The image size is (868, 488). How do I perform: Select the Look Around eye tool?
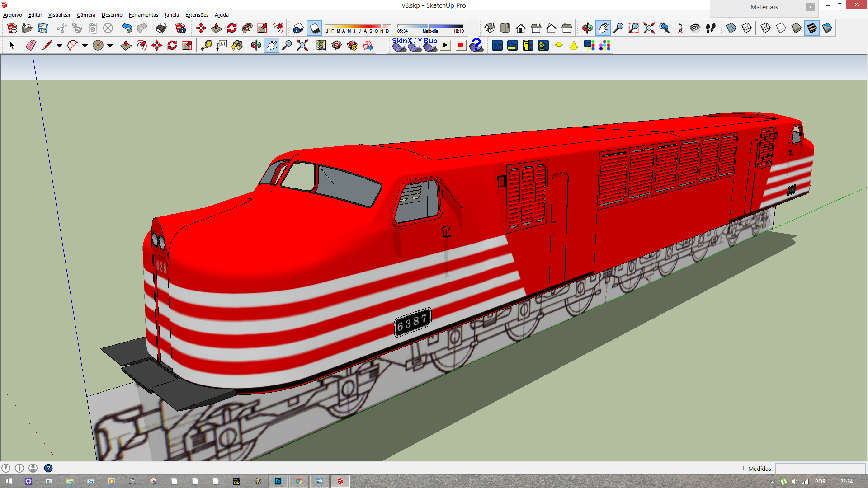695,28
